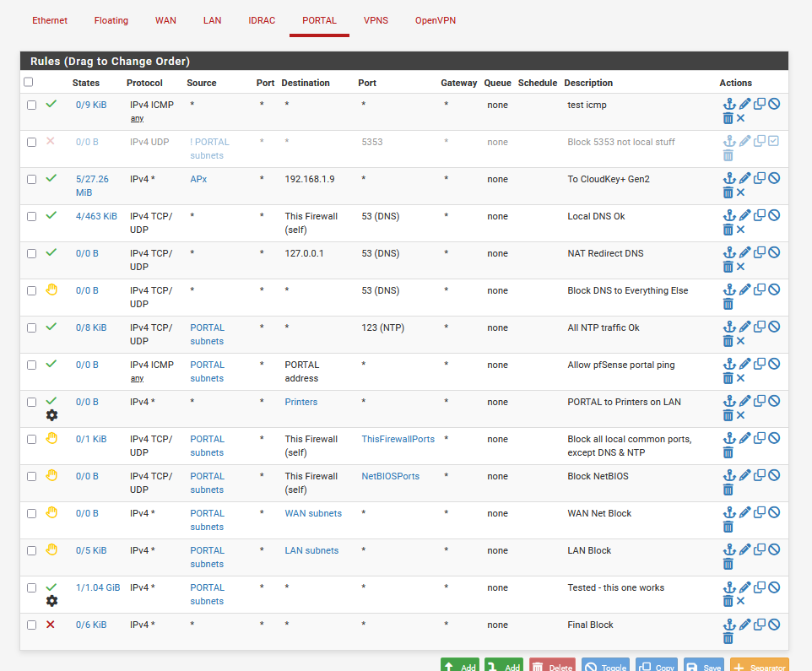
Task: Select the 'Block 5353 not local stuff' checkbox
Action: pos(31,143)
